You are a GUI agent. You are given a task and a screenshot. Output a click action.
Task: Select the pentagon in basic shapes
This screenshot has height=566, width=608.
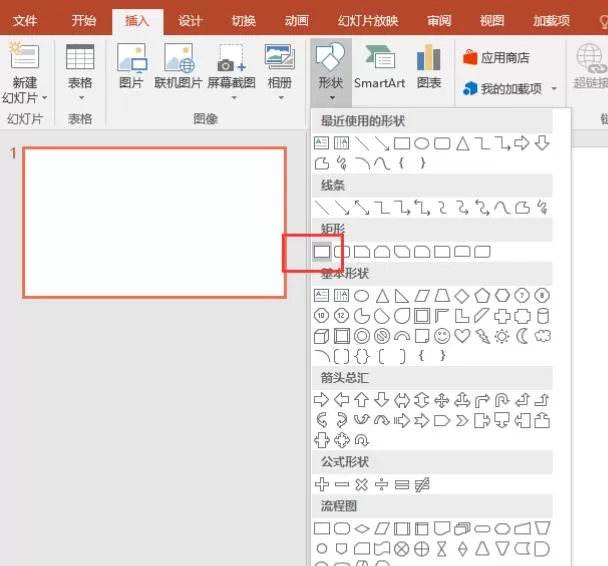[x=482, y=296]
